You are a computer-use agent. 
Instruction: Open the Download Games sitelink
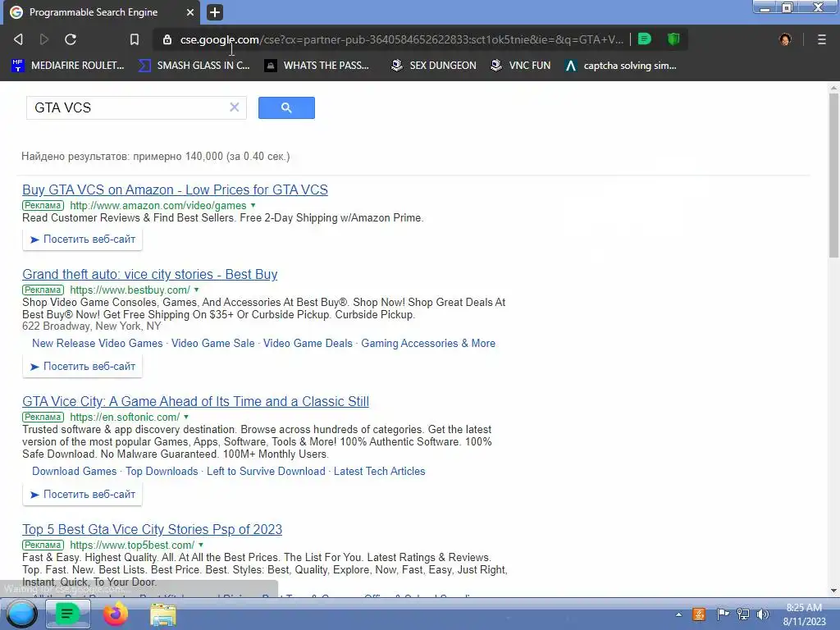pos(75,472)
